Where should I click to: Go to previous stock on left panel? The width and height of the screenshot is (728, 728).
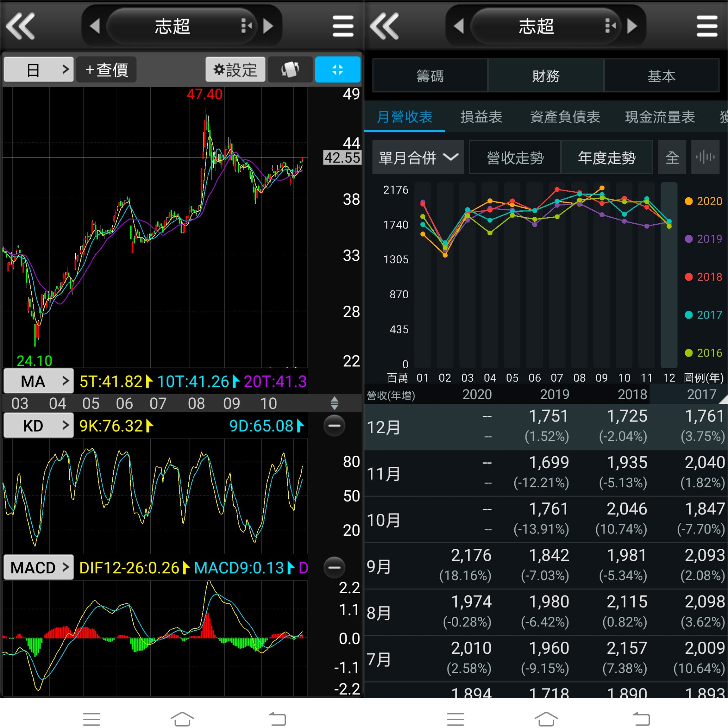[x=95, y=26]
